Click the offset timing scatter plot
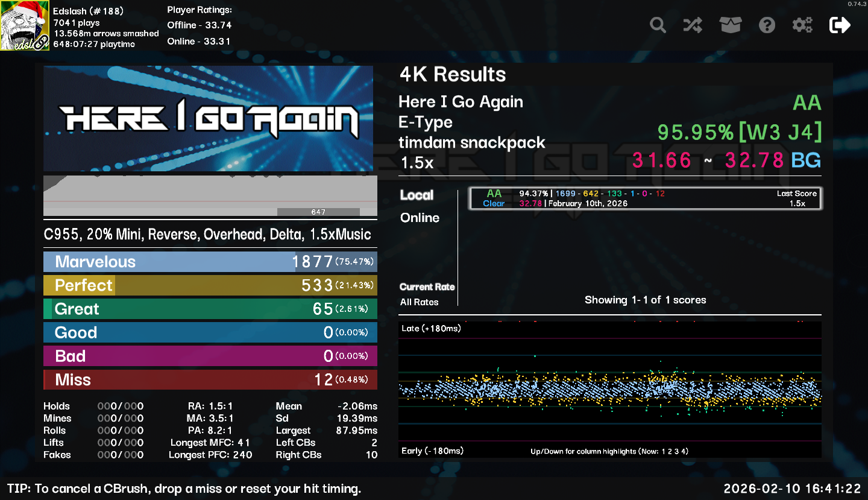Viewport: 868px width, 500px height. pyautogui.click(x=609, y=389)
